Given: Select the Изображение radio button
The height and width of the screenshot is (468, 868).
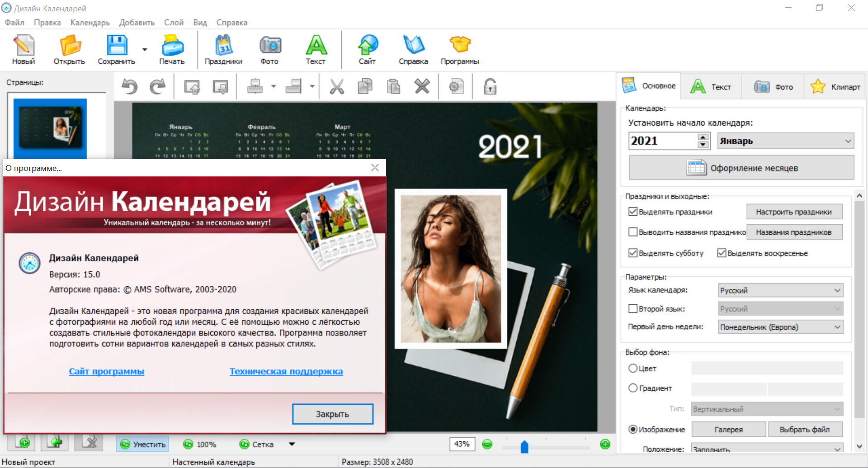Looking at the screenshot, I should click(633, 429).
